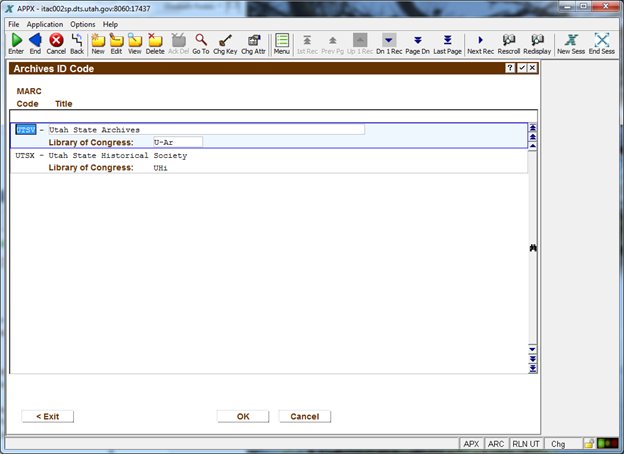Viewport: 624px width, 454px height.
Task: Click the Library of Congress U-Ar field
Action: tap(176, 142)
